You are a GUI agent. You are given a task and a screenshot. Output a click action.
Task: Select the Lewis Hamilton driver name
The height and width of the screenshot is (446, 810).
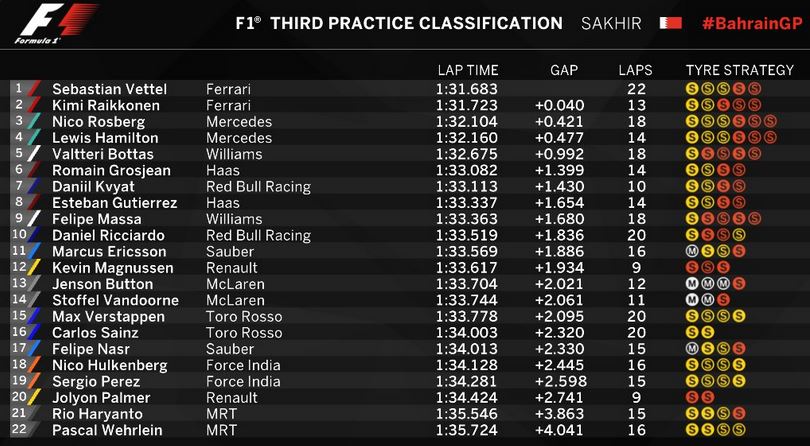point(105,138)
